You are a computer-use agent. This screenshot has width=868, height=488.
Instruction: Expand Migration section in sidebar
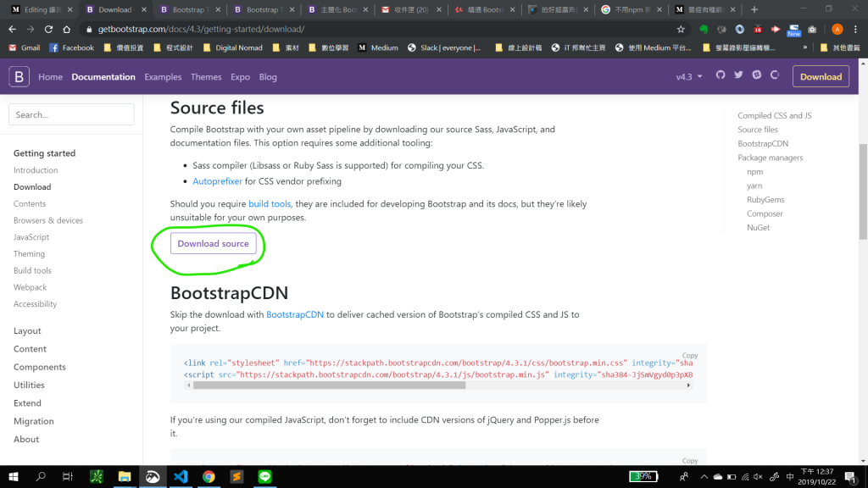pos(34,421)
